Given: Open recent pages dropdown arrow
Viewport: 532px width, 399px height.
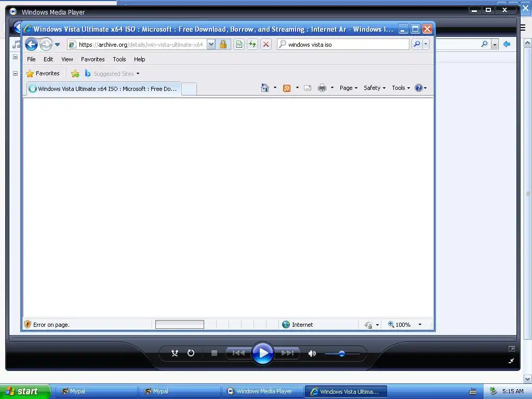Looking at the screenshot, I should tap(57, 45).
